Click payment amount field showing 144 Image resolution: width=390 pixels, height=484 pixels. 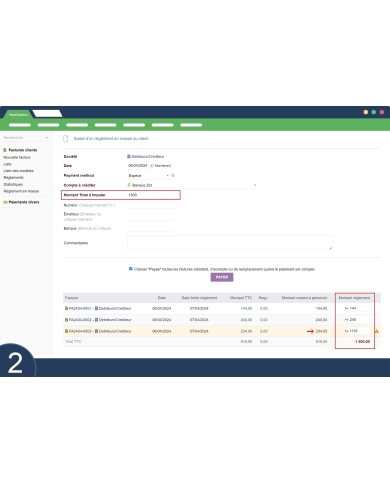359,308
